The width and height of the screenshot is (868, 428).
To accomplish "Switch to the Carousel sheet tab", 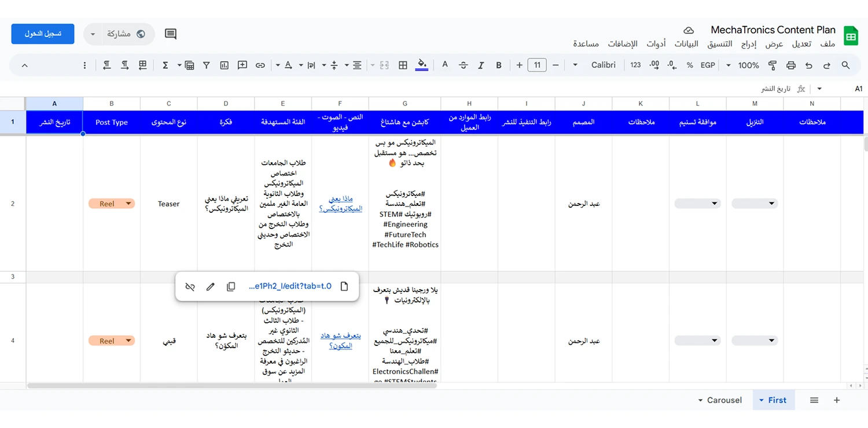I will (719, 400).
